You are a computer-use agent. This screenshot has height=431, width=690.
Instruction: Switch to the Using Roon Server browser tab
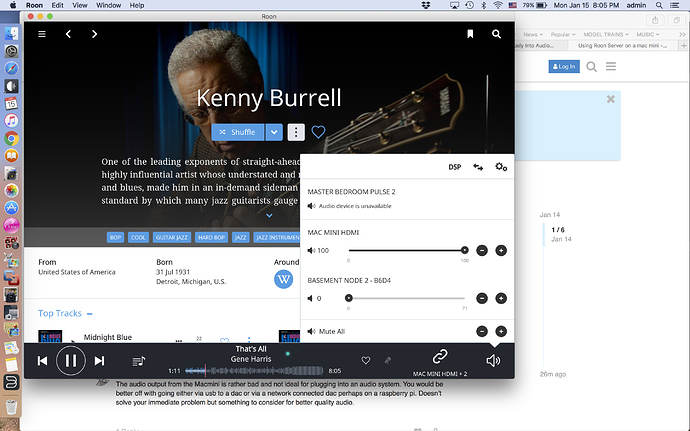pyautogui.click(x=622, y=45)
